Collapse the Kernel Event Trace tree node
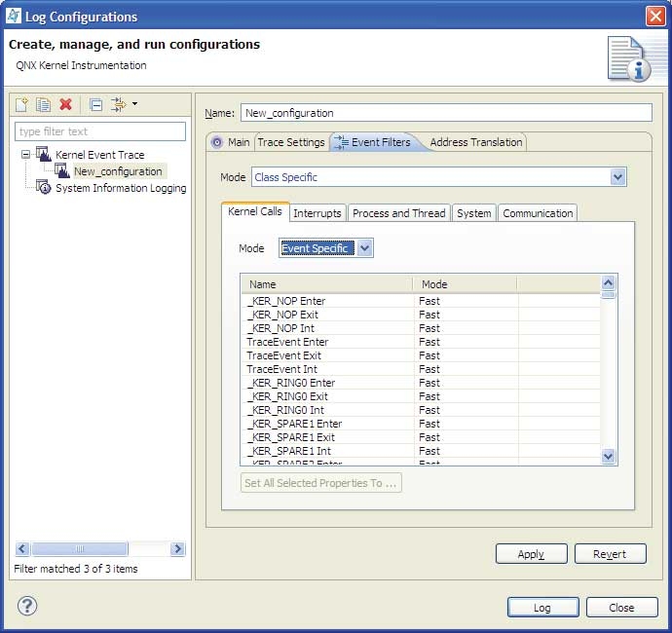Viewport: 672px width, 633px height. (25, 155)
